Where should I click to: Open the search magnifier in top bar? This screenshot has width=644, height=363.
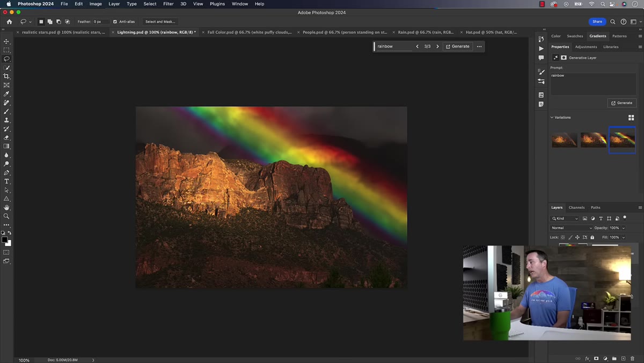coord(613,21)
